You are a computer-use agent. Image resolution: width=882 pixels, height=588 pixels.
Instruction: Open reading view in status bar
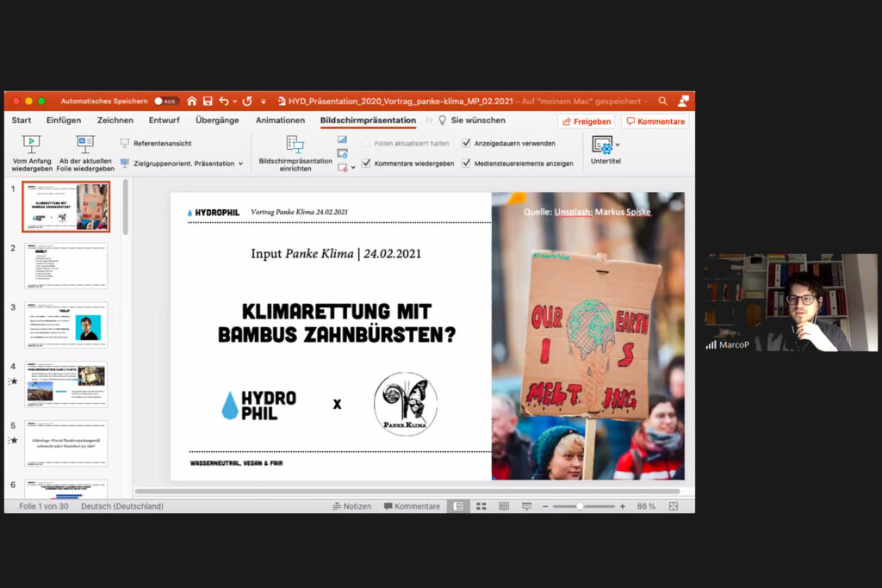point(504,506)
